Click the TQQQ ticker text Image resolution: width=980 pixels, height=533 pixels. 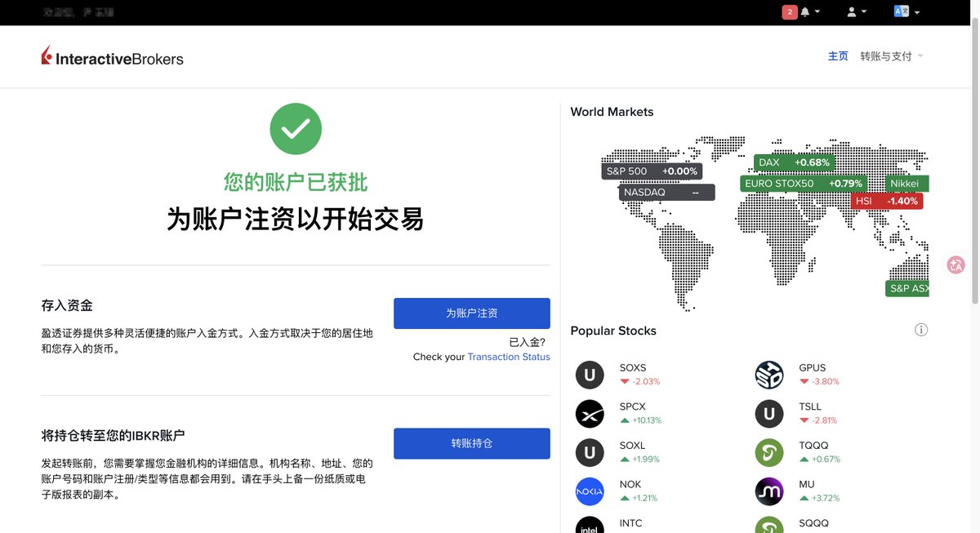click(813, 446)
